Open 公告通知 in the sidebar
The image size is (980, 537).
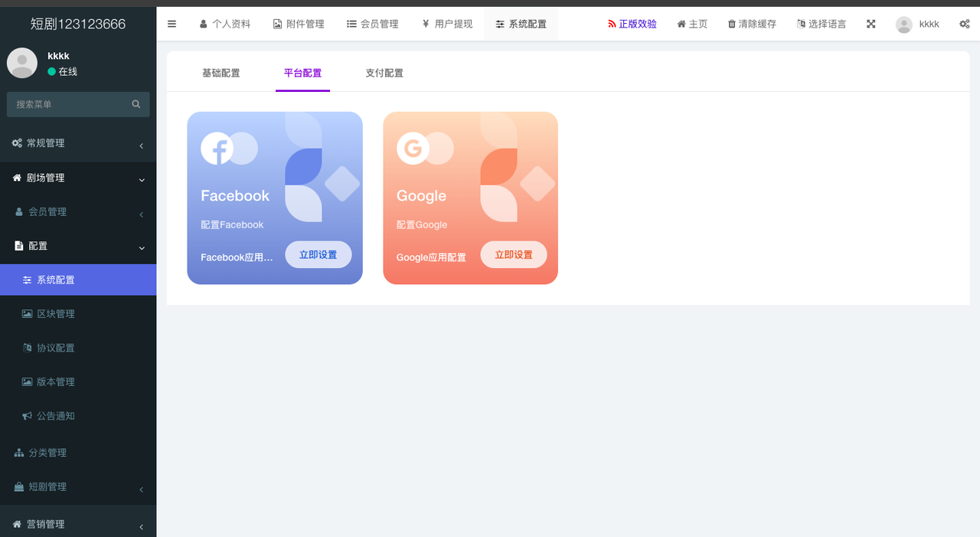[78, 416]
